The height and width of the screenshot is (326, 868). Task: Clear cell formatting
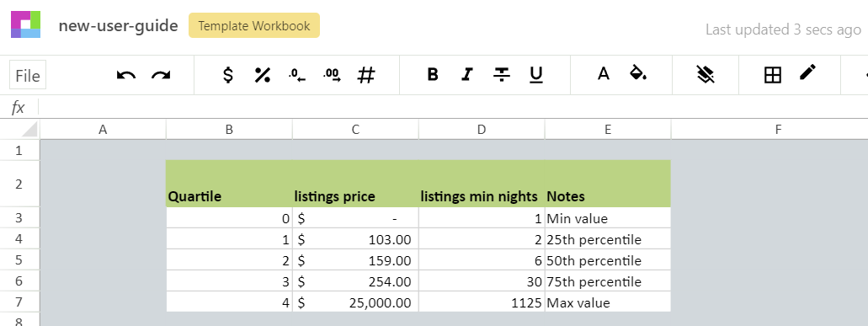706,74
